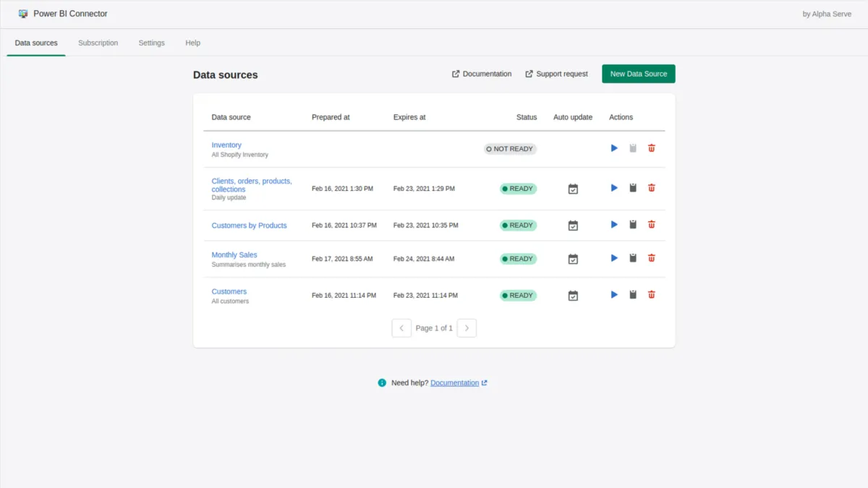Click the New Data Source button
Image resolution: width=868 pixels, height=488 pixels.
coord(638,74)
